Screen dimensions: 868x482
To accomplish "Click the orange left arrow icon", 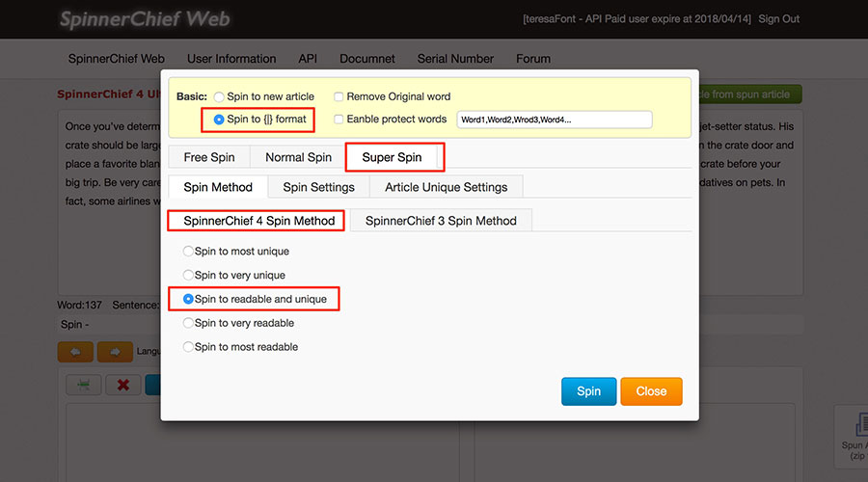I will (x=75, y=352).
